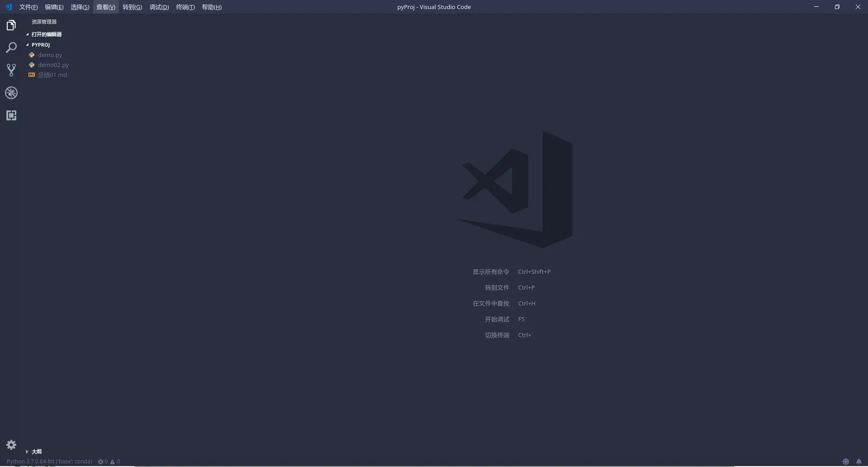Open the Manage gear icon

coord(11,445)
